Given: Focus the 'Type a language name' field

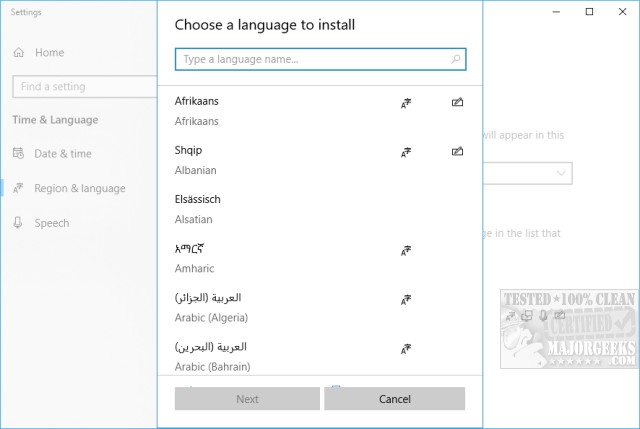Looking at the screenshot, I should pos(310,60).
